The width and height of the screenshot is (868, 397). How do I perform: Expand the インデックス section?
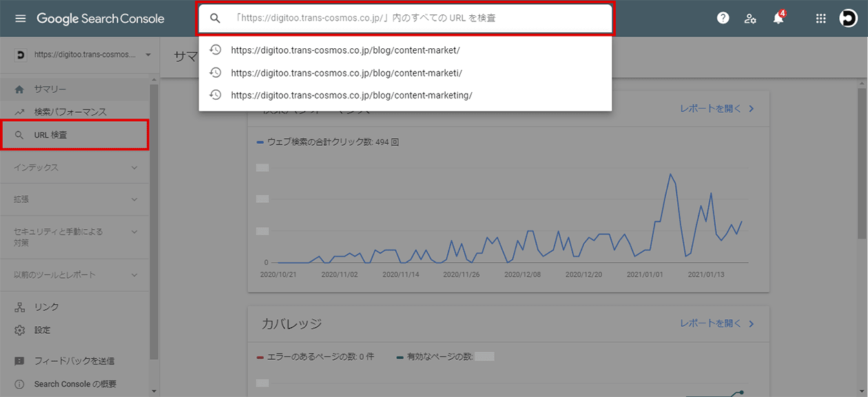point(75,167)
